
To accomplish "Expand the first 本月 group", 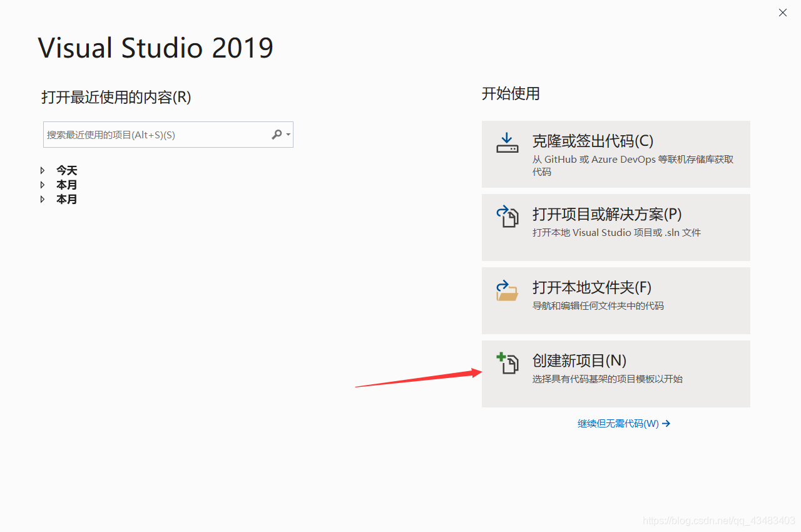I will 43,185.
